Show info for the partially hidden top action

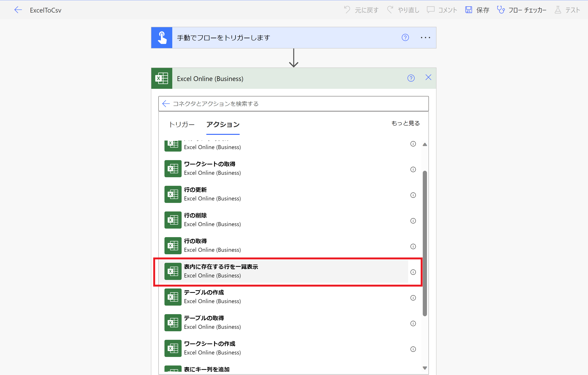pyautogui.click(x=413, y=144)
